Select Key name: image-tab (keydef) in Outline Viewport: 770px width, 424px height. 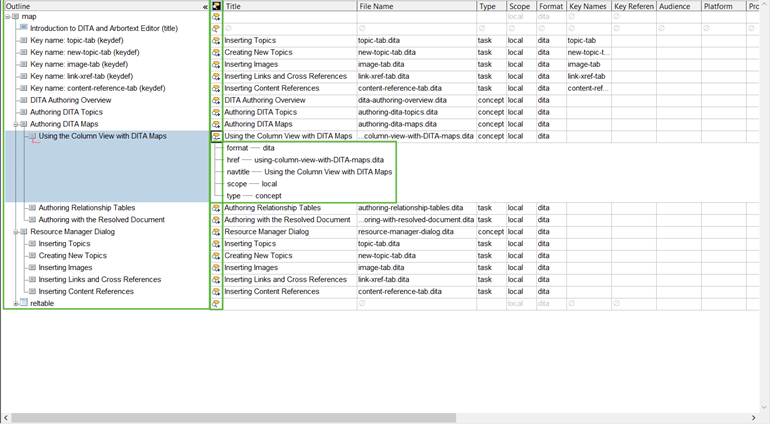click(79, 64)
